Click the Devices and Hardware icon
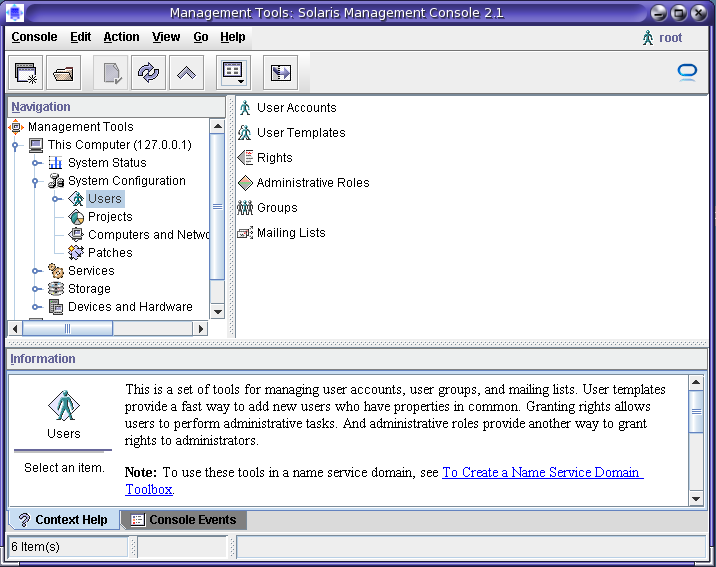 (x=56, y=307)
